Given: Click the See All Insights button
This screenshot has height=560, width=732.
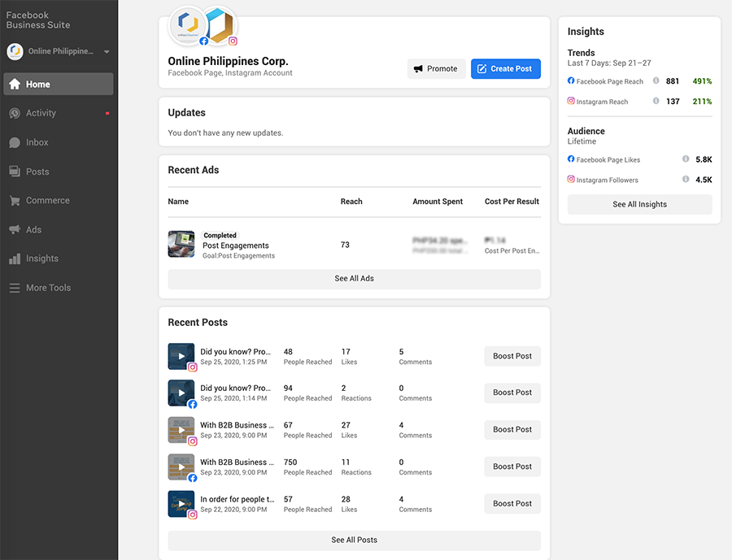Looking at the screenshot, I should click(639, 205).
